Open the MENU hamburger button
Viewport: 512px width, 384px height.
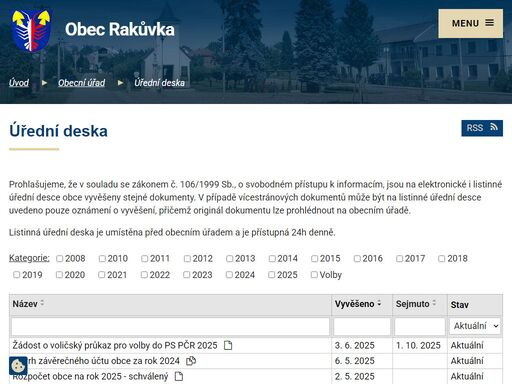(x=470, y=23)
